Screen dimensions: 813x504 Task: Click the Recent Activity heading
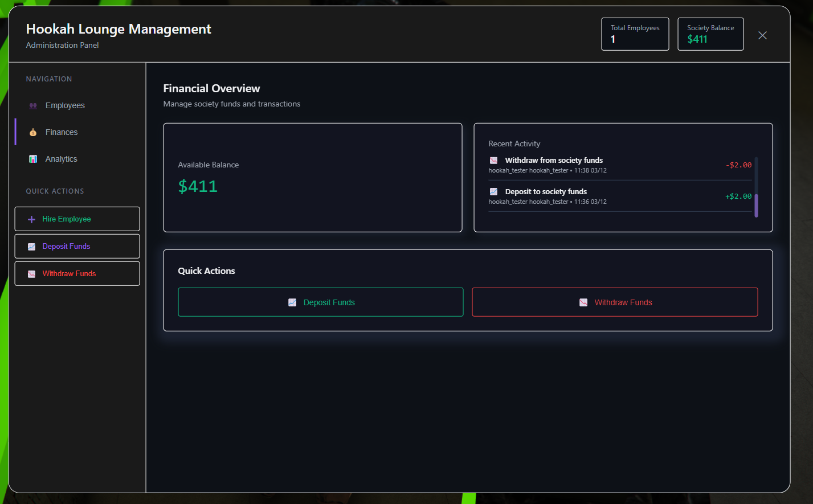coord(514,144)
